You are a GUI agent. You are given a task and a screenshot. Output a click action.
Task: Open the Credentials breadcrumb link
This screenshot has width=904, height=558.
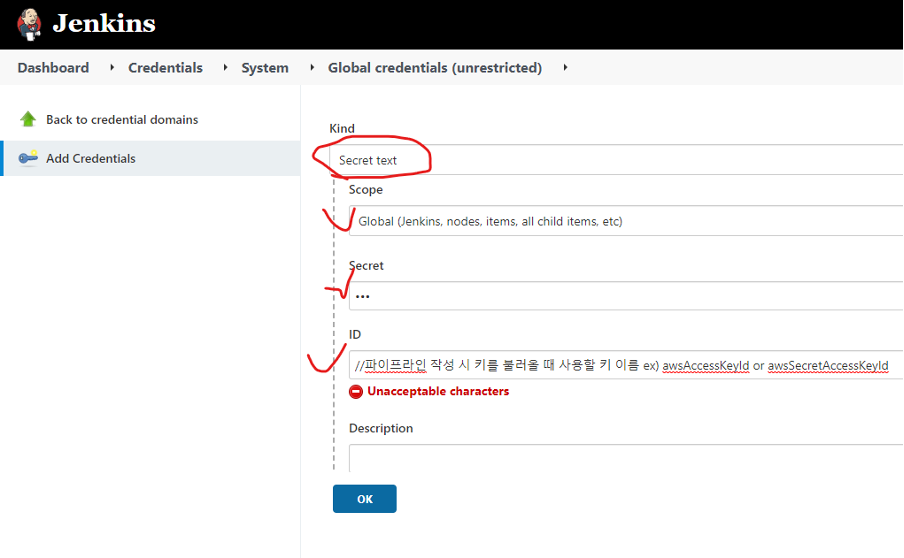[165, 67]
